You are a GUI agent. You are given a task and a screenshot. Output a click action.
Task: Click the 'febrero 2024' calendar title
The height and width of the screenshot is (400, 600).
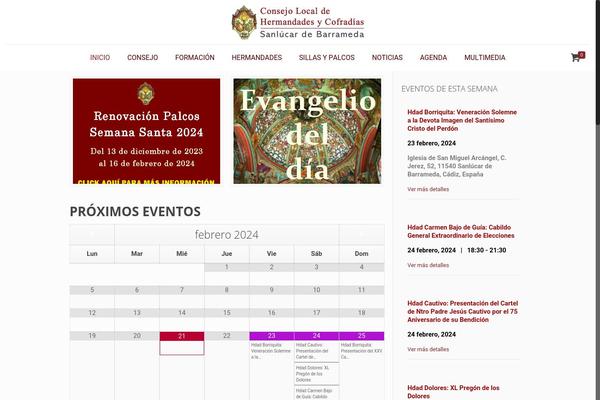pos(227,235)
